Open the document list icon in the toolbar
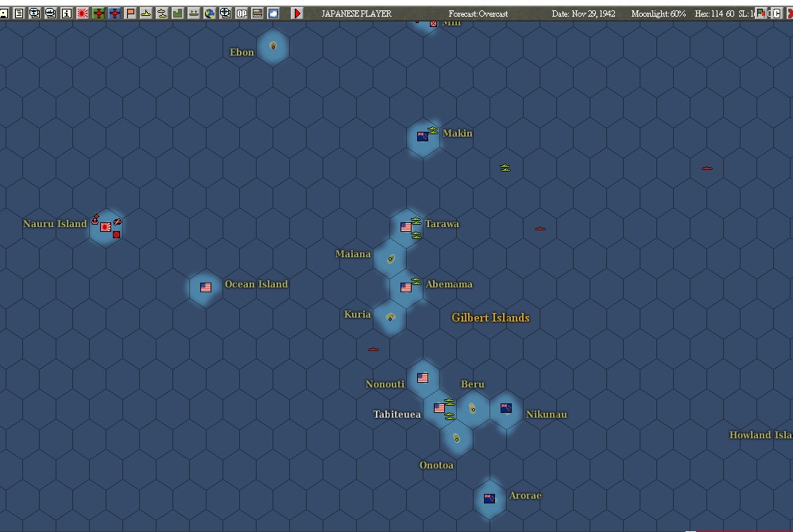The width and height of the screenshot is (793, 532). [19, 13]
